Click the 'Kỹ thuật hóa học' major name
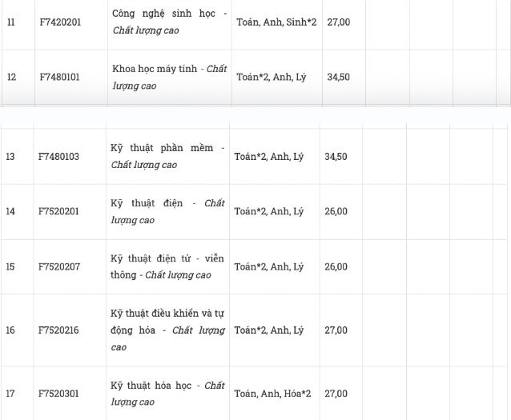This screenshot has height=420, width=511. (x=155, y=386)
